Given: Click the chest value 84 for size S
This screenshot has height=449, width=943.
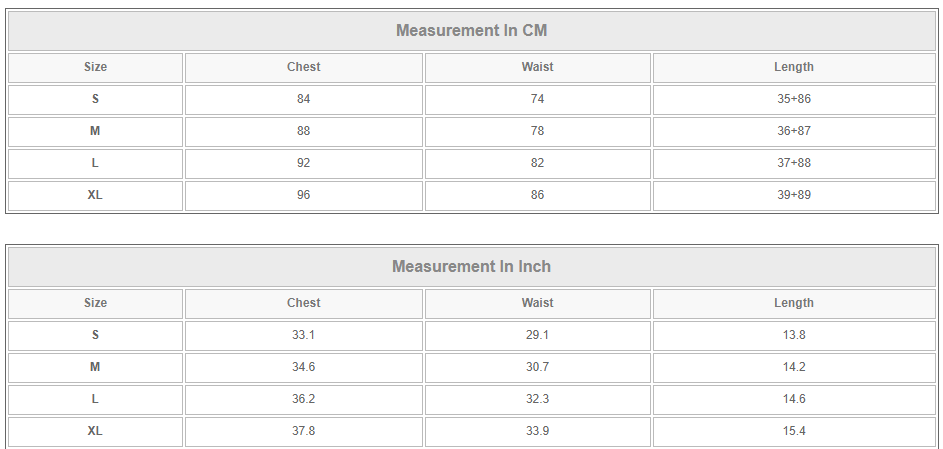Looking at the screenshot, I should [304, 99].
